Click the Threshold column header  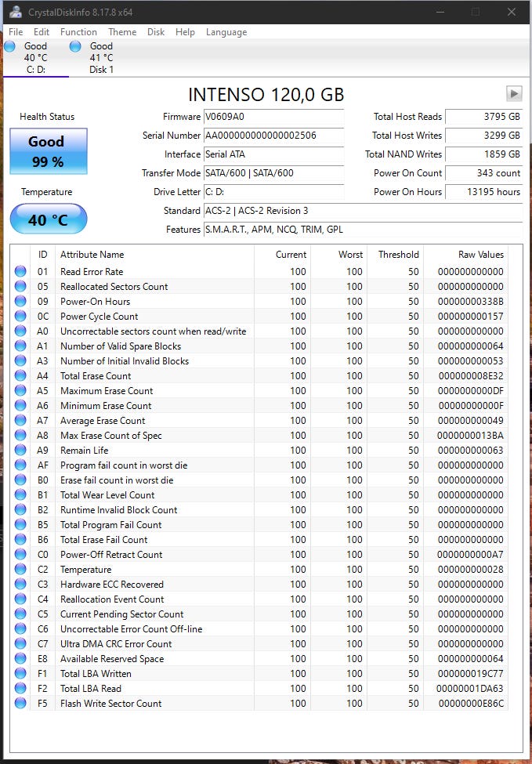point(396,255)
